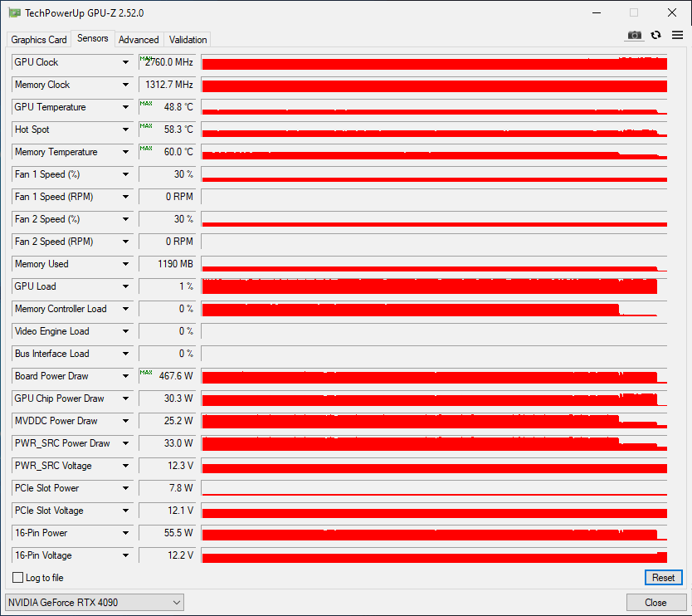Viewport: 692px width, 616px height.
Task: Click the 467.6 W Board Power value
Action: click(x=168, y=376)
